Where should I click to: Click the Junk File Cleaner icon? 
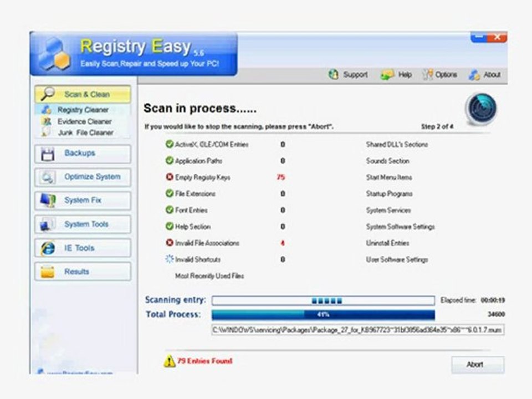click(47, 132)
